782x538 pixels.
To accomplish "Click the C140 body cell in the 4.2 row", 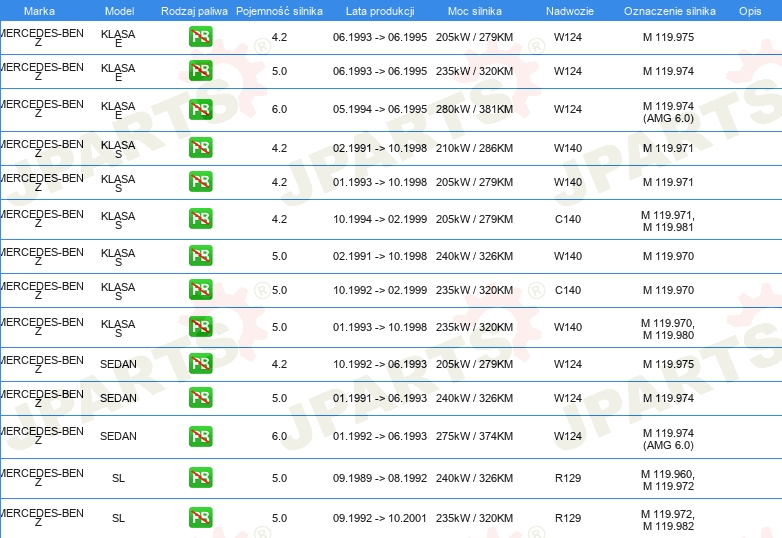I will coord(568,219).
